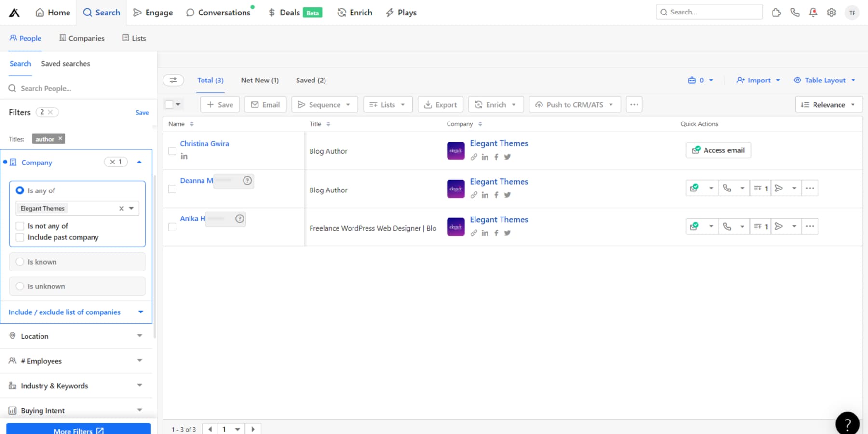Open the Companies section
The height and width of the screenshot is (434, 868).
click(x=81, y=38)
